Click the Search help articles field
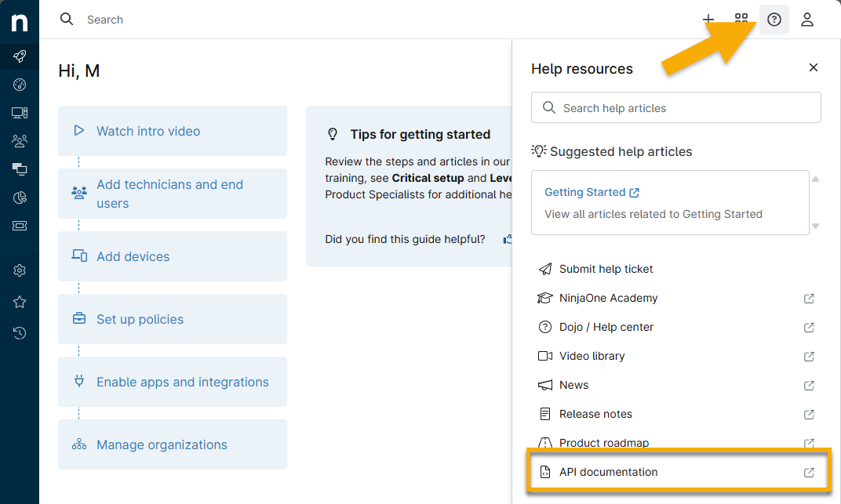This screenshot has width=841, height=504. [683, 108]
